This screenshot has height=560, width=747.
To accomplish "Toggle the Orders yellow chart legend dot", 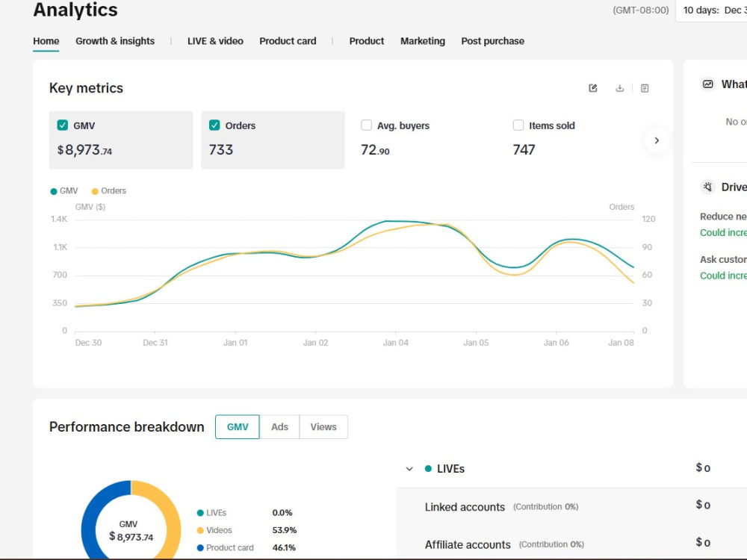I will pyautogui.click(x=95, y=191).
